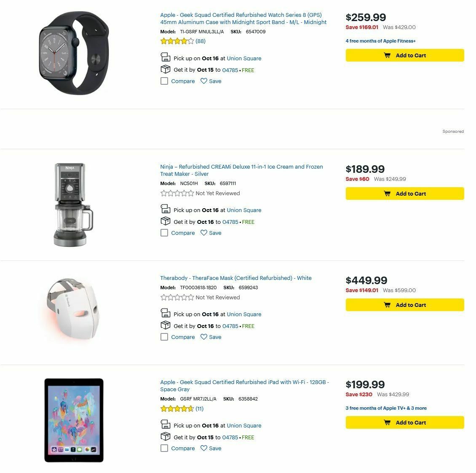Viewport: 476px width, 473px height.
Task: Click the shipping box icon for the refurbished iPad
Action: 165,437
